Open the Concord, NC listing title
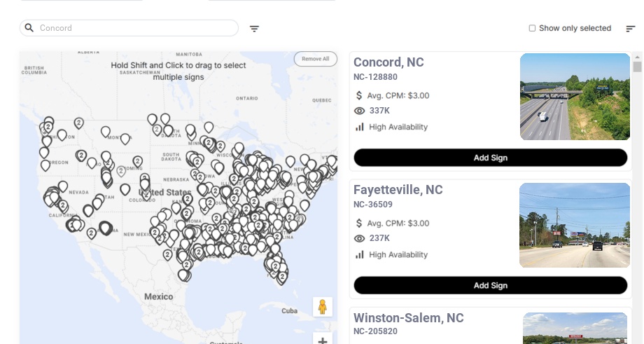This screenshot has height=344, width=644. (388, 62)
